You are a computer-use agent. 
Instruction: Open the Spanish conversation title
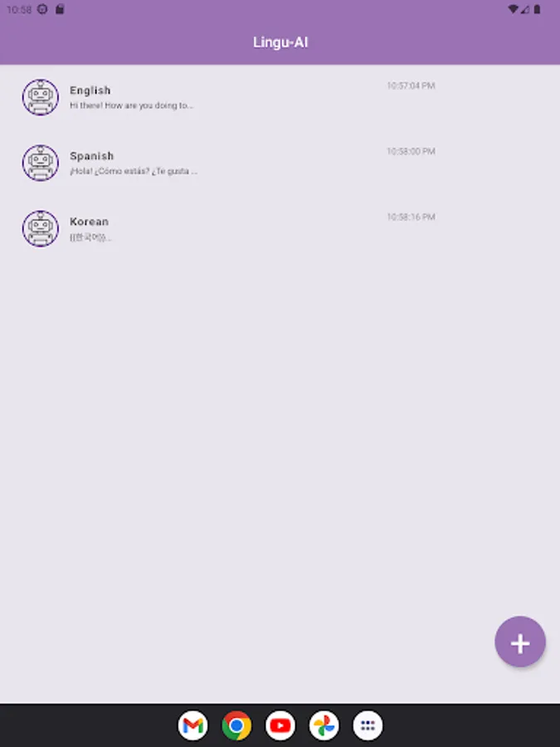tap(91, 156)
